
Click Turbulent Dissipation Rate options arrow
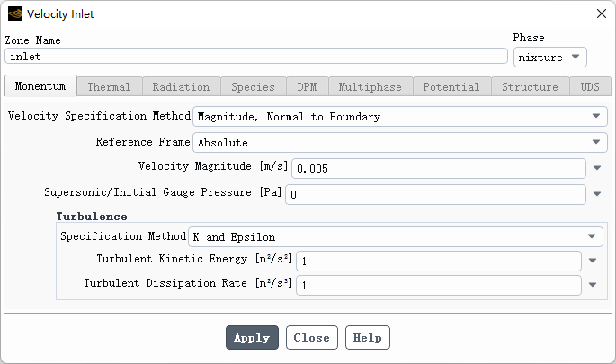[592, 285]
